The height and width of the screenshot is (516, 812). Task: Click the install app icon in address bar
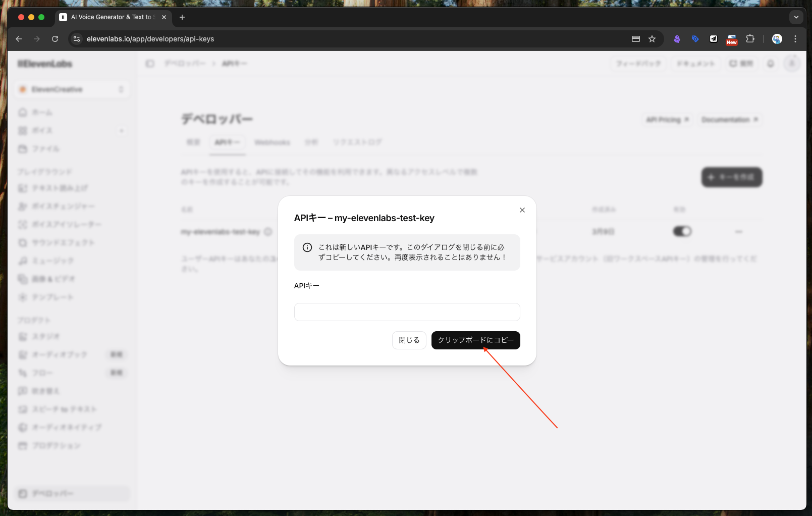pyautogui.click(x=636, y=39)
